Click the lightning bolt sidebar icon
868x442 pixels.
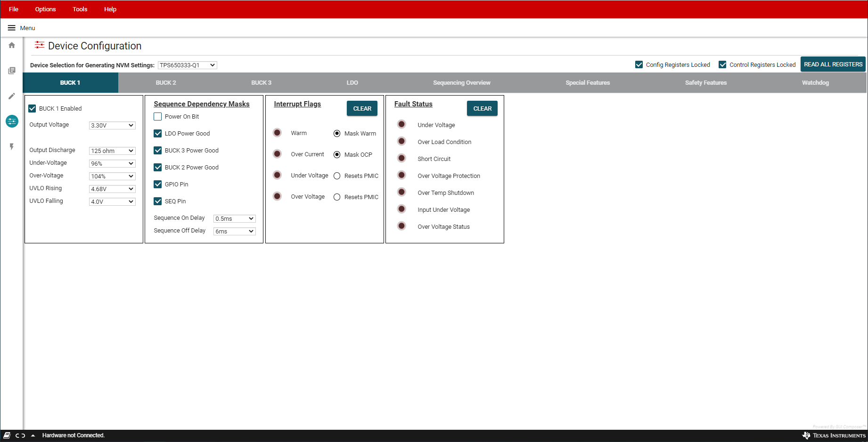click(x=12, y=147)
